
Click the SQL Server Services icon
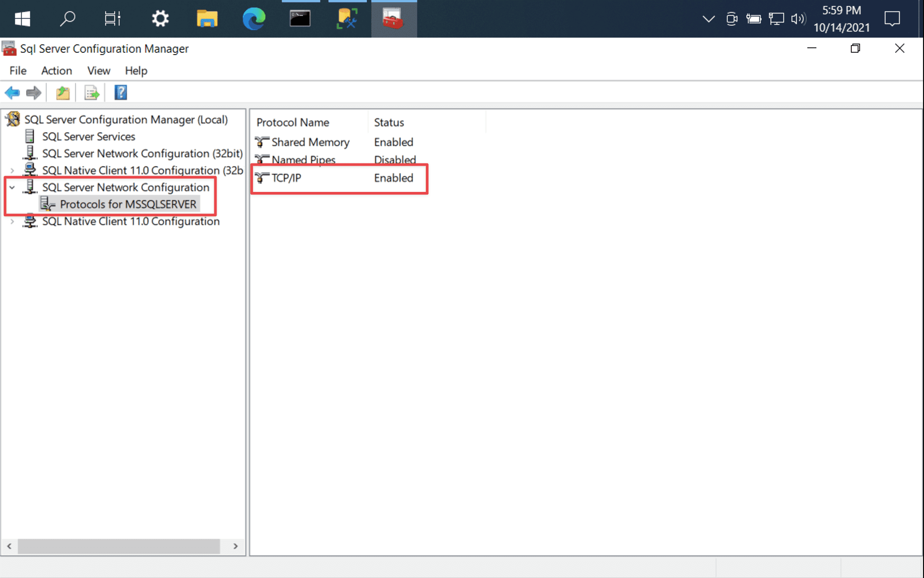[x=30, y=136]
